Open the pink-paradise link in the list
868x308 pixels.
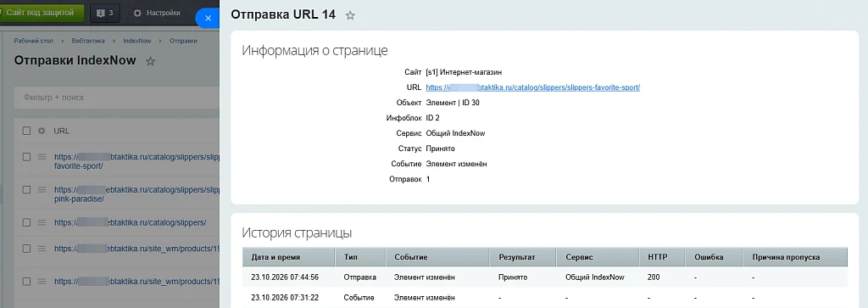tap(136, 194)
